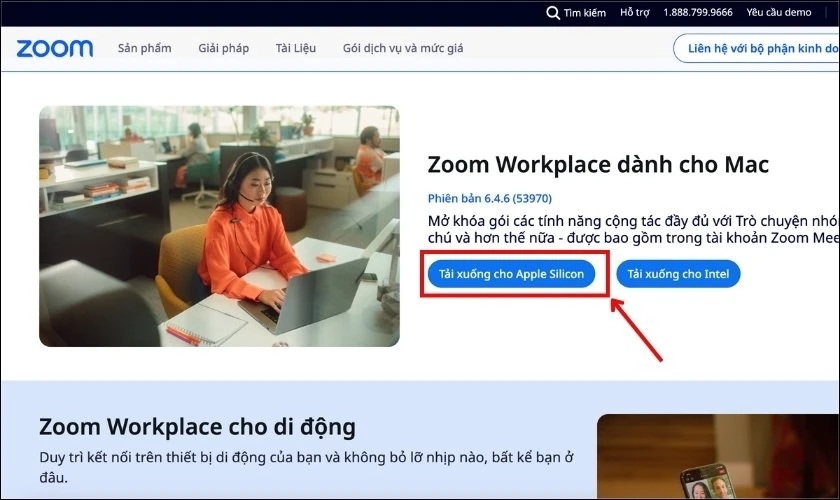This screenshot has height=500, width=840.
Task: Click the text starting 'Mở khóa gói các tính năng'
Action: point(633,229)
